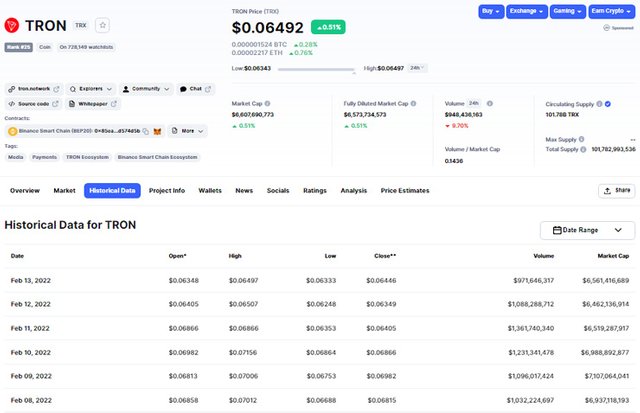Switch to the Overview tab
Viewport: 640px width, 413px height.
25,191
